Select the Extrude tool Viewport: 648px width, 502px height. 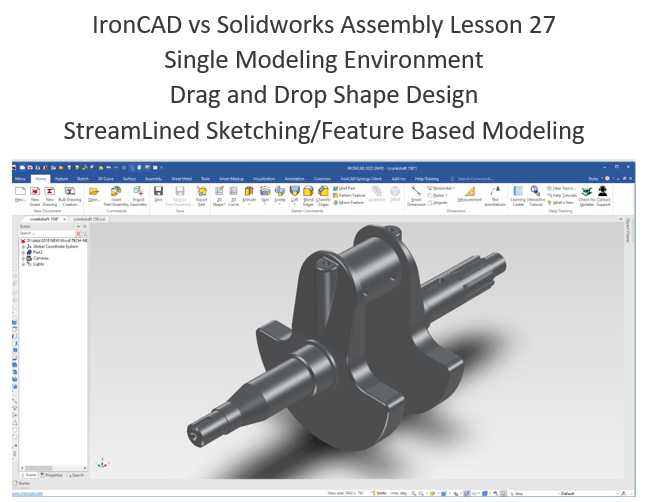click(x=249, y=191)
